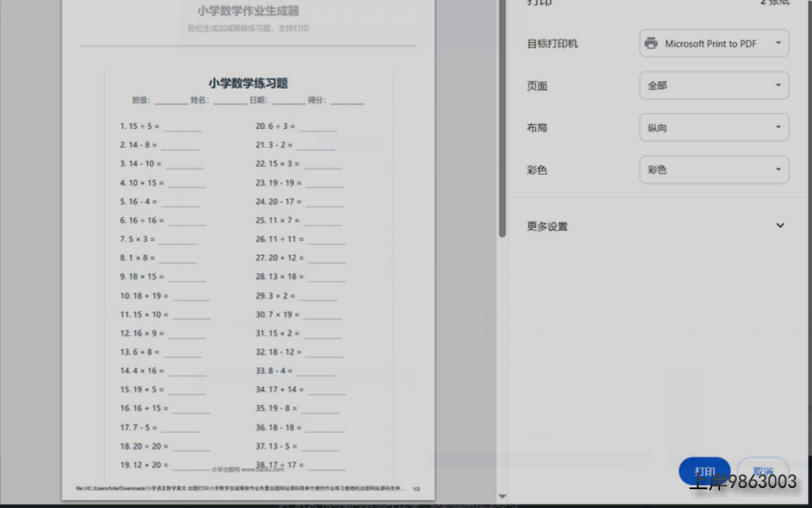Click the blank line after 日期
This screenshot has height=508, width=812.
tap(288, 101)
